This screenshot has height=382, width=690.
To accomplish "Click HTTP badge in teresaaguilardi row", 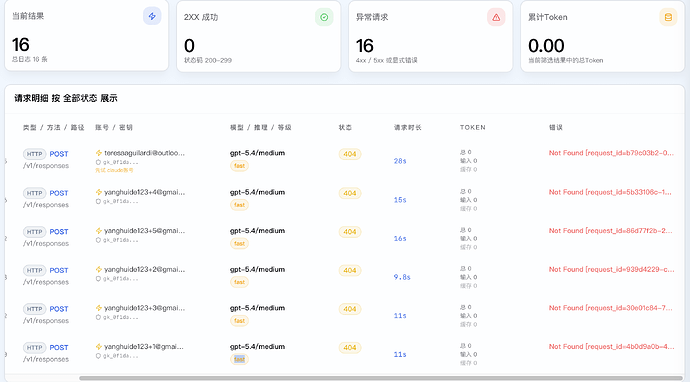I will tap(34, 154).
